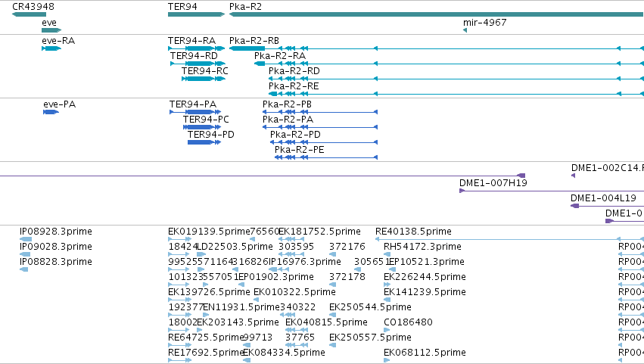The width and height of the screenshot is (644, 364).
Task: Select the EK181752.5prime EST label
Action: (x=319, y=232)
